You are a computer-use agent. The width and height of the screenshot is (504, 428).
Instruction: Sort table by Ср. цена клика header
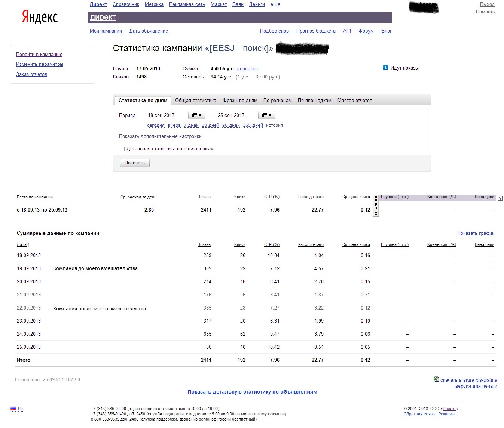click(x=356, y=245)
